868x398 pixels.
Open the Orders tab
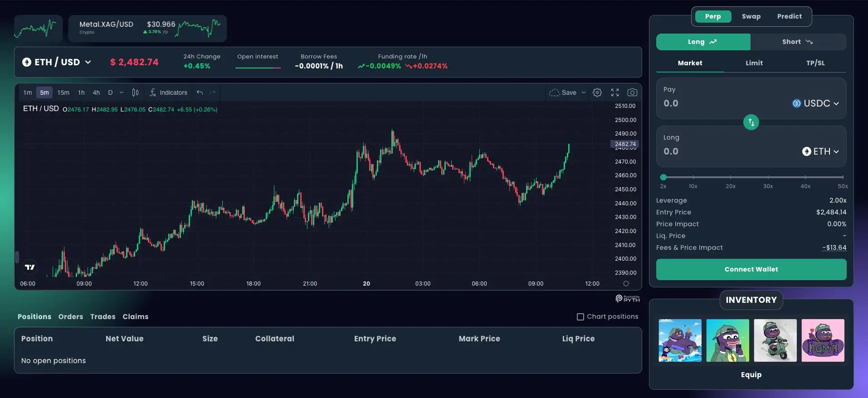coord(71,317)
